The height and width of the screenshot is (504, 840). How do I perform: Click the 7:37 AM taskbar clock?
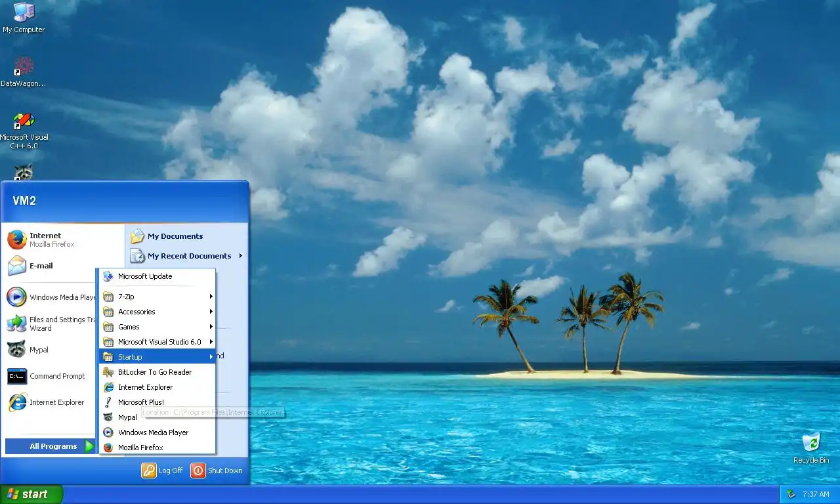(816, 494)
